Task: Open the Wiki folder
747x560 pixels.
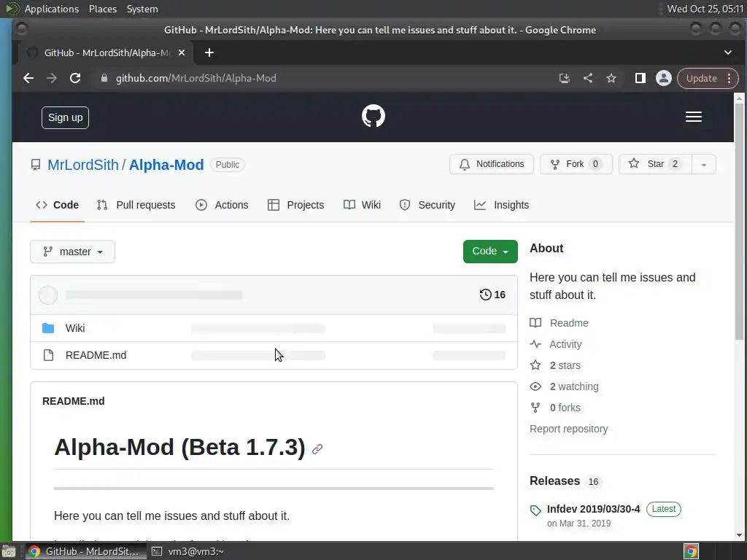Action: 75,328
